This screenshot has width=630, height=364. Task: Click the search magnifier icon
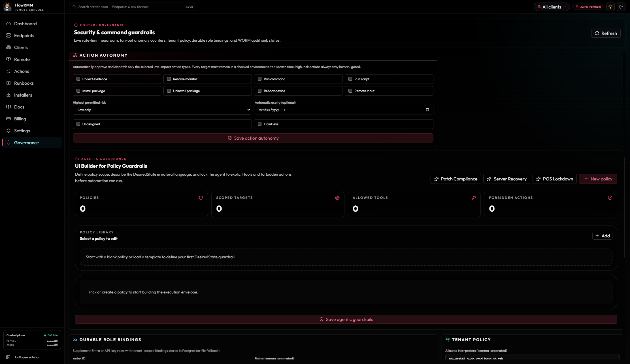(74, 7)
